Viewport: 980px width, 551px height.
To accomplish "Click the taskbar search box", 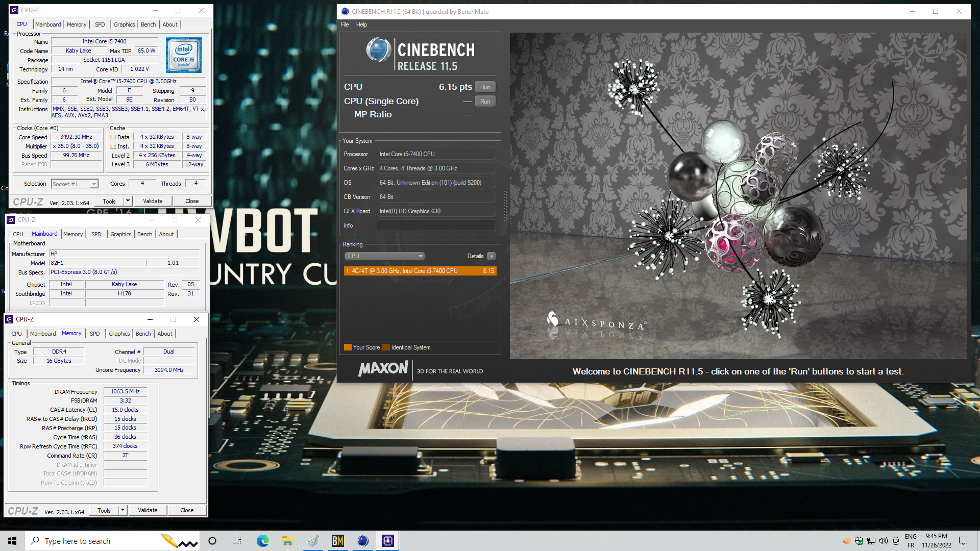I will [111, 541].
